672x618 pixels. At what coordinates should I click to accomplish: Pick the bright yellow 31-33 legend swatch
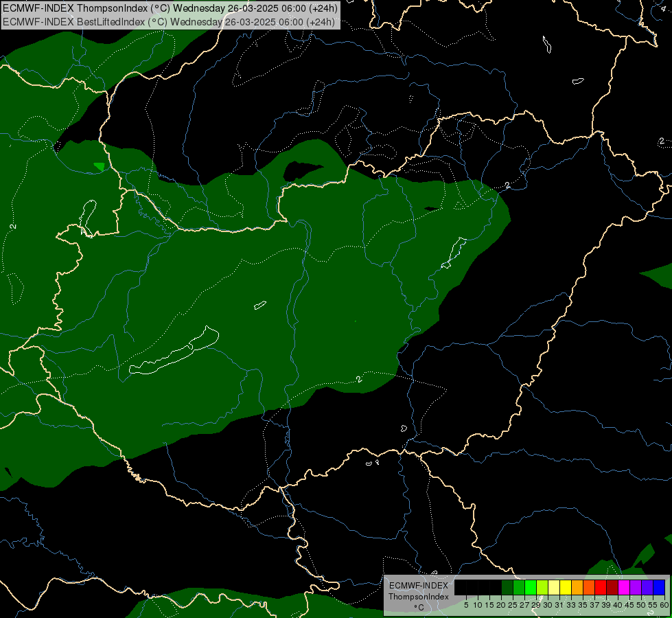coord(566,587)
